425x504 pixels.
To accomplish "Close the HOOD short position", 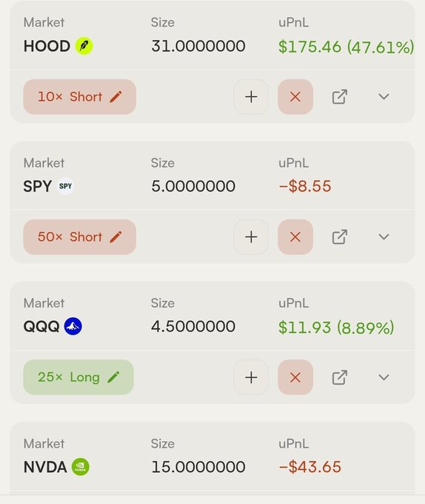I will click(295, 97).
